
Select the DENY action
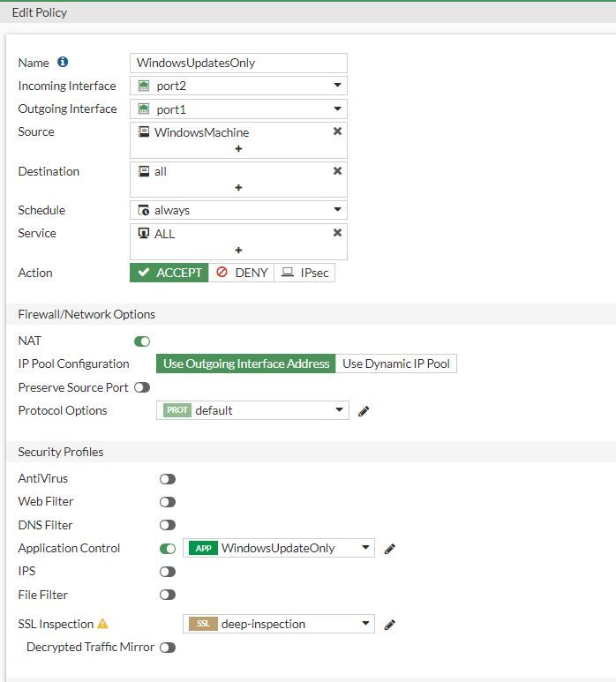point(242,273)
